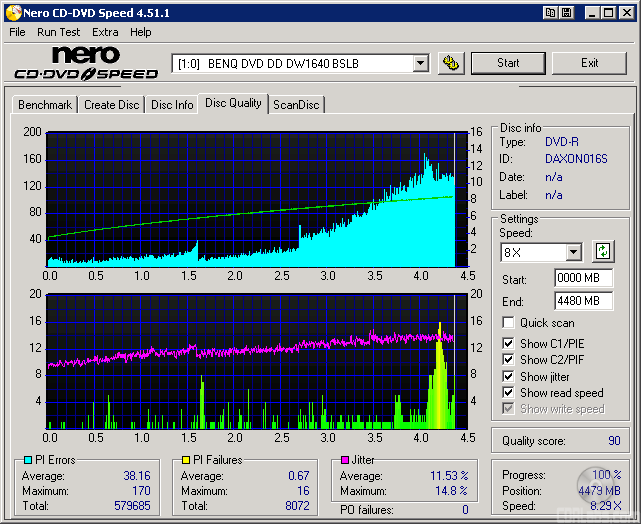Minimize the Nero CD-DVD Speed window
This screenshot has width=641, height=524.
592,13
